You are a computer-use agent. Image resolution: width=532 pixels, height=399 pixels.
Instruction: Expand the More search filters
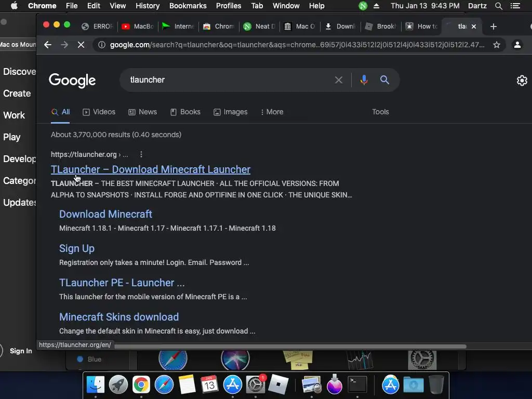272,112
